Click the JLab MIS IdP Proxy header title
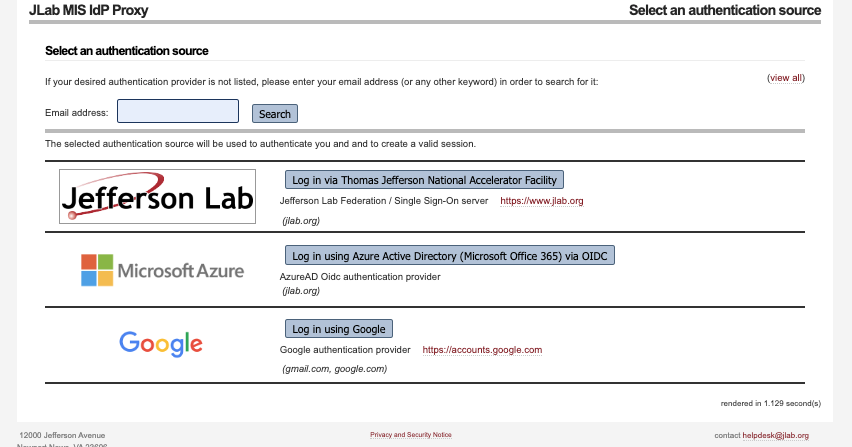Screen dimensions: 852x447 [x=89, y=10]
